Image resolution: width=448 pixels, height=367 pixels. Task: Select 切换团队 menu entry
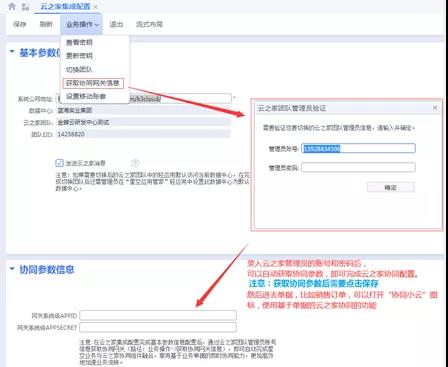click(x=79, y=69)
